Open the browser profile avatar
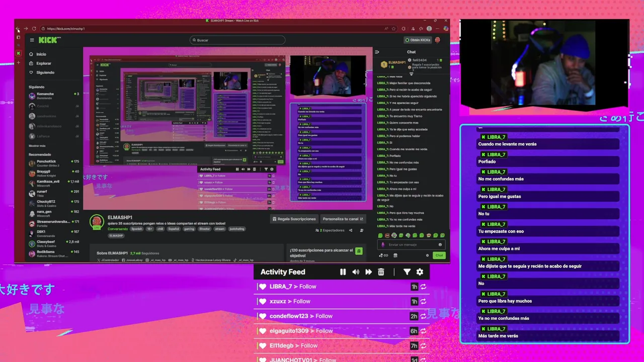The height and width of the screenshot is (362, 644). click(x=429, y=29)
